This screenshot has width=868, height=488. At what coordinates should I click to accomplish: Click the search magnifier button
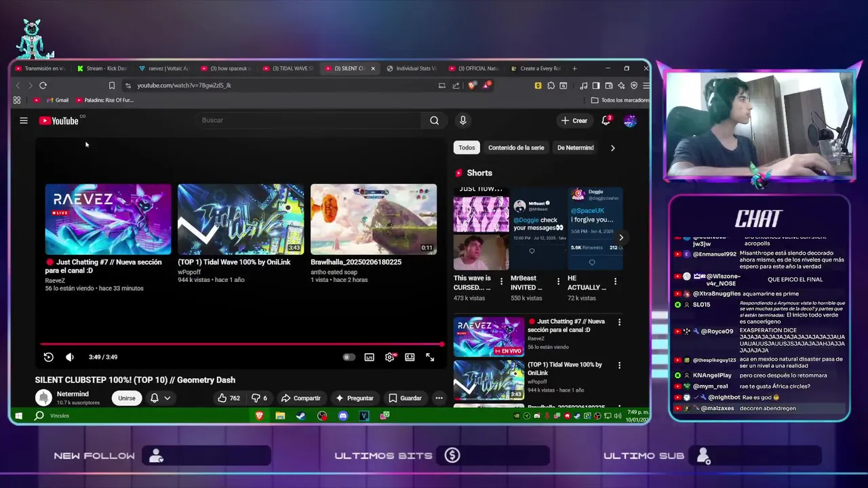coord(434,121)
